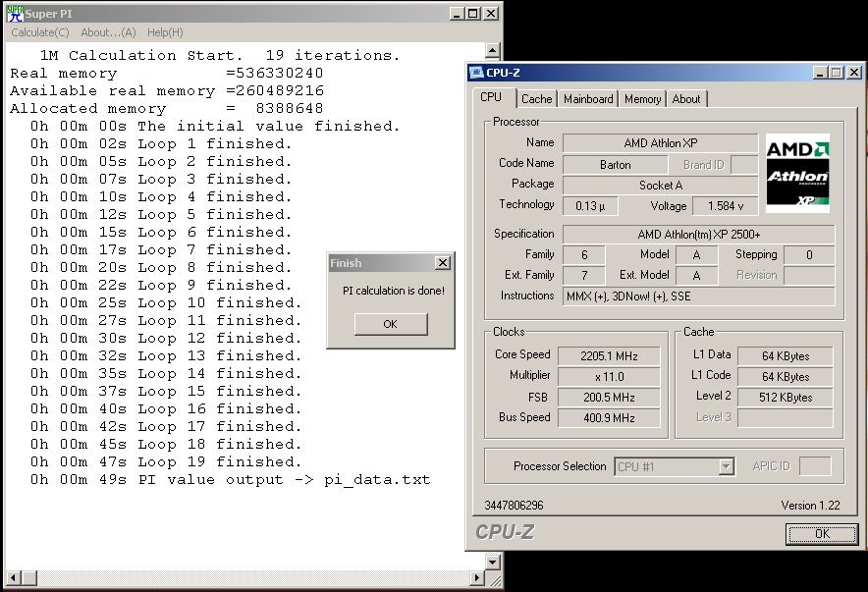The image size is (868, 592).
Task: Click the Family value '6'
Action: pyautogui.click(x=584, y=255)
